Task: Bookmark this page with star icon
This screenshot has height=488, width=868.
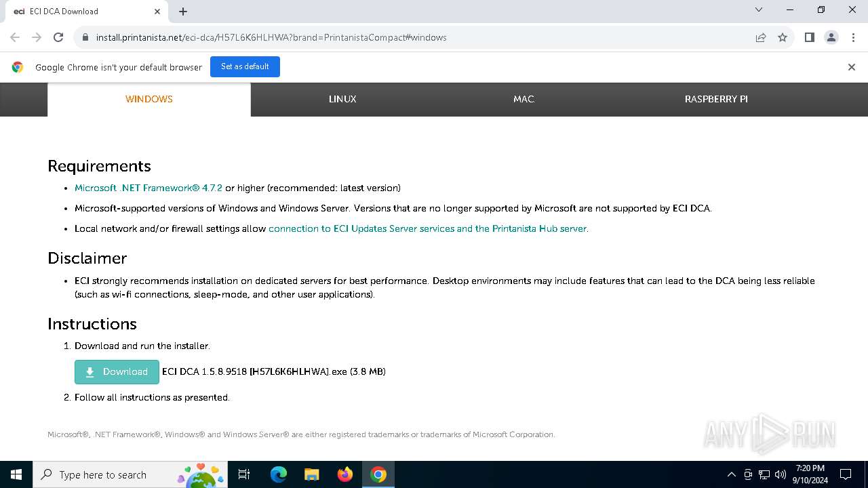Action: click(x=783, y=37)
